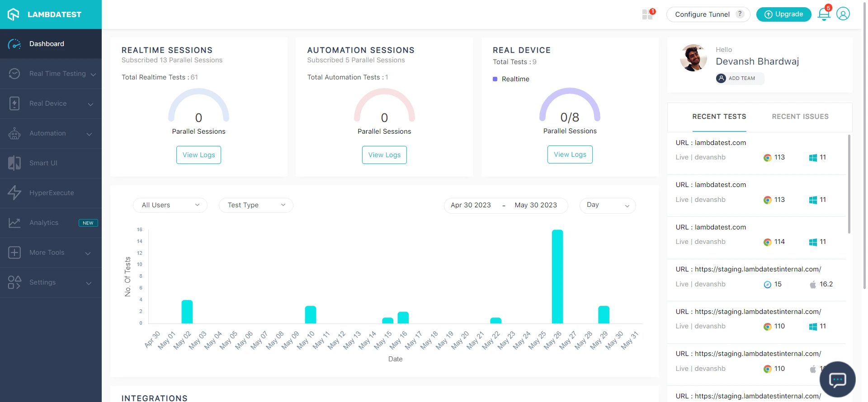Expand the More Tools menu chevron
This screenshot has width=868, height=402.
(88, 253)
